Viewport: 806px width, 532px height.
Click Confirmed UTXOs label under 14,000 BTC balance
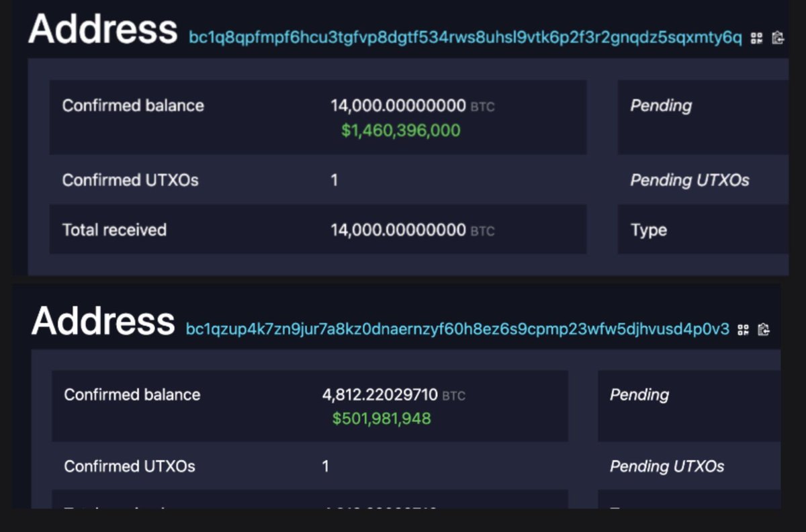(x=130, y=180)
